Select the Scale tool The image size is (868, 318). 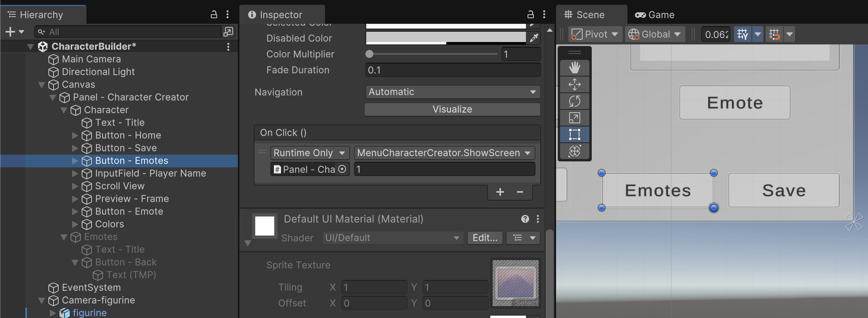[x=574, y=118]
